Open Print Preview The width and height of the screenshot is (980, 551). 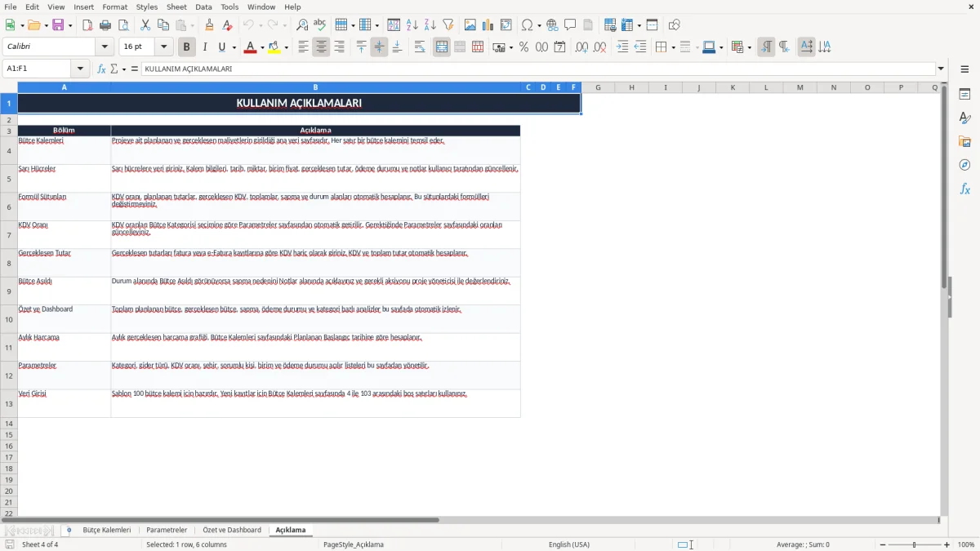122,25
